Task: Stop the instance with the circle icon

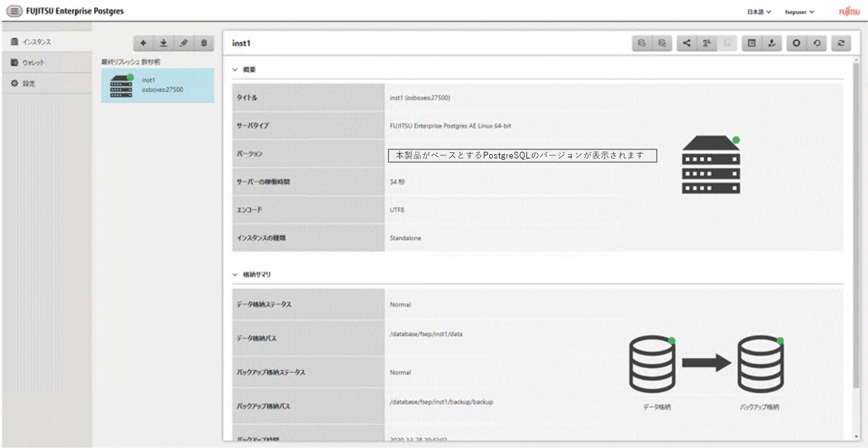Action: point(796,43)
